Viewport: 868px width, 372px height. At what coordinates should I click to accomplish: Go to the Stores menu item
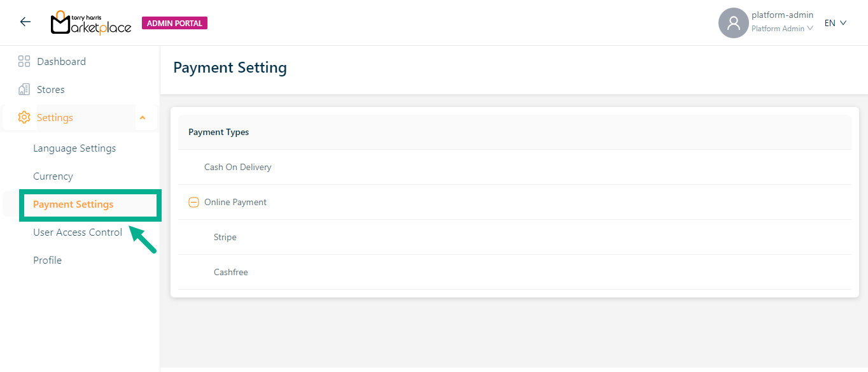(x=51, y=90)
